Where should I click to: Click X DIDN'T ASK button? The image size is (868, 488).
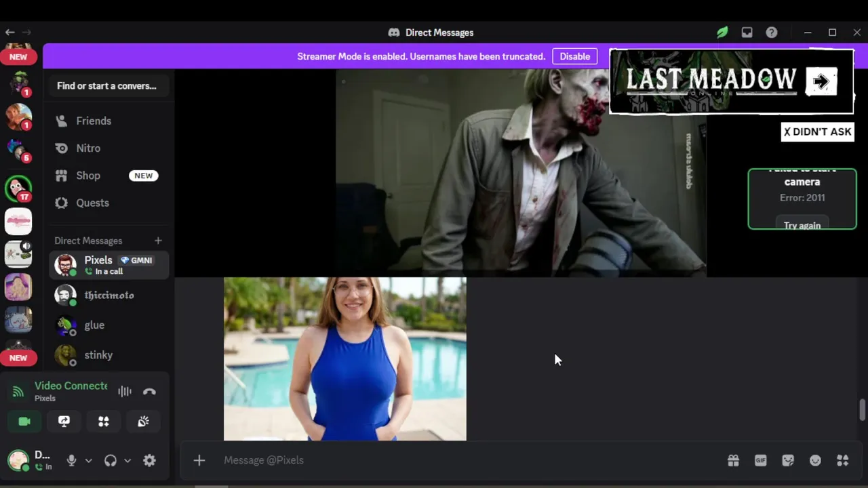tap(817, 131)
